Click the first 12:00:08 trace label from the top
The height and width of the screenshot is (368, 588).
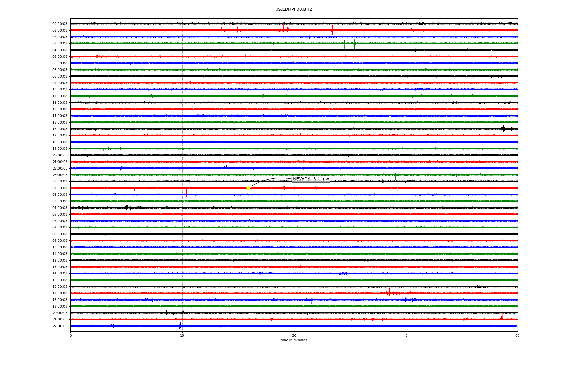[x=60, y=103]
